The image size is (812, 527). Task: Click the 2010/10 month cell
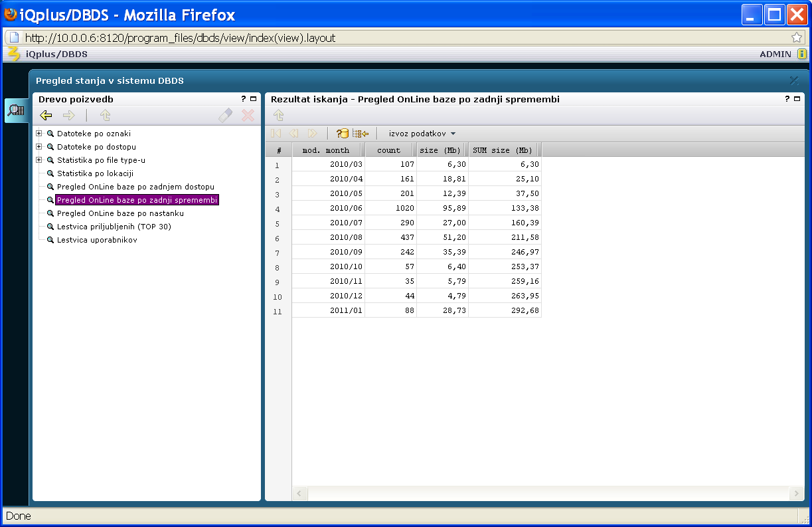tap(328, 266)
